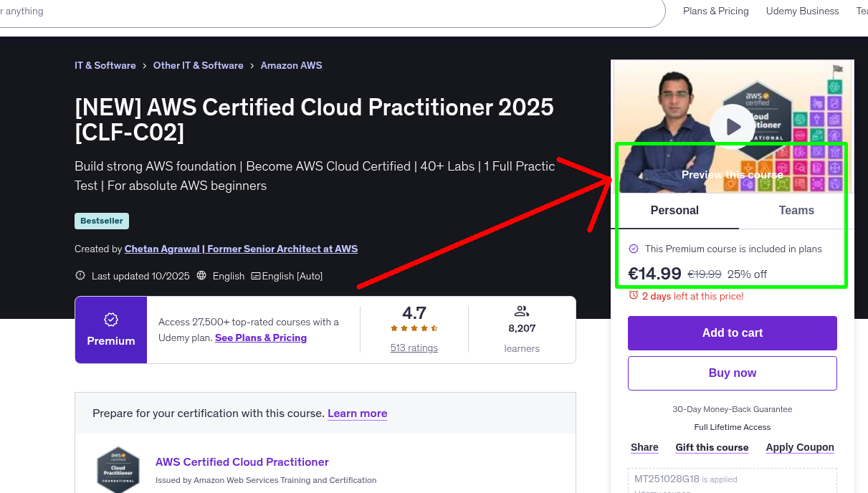Viewport: 868px width, 493px height.
Task: Open instructor Chetan Agrawal's profile
Action: point(241,249)
